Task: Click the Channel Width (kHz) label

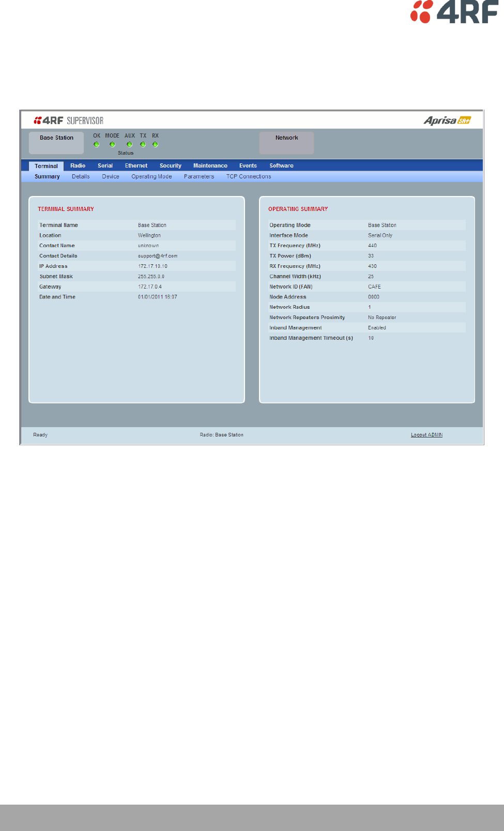Action: [295, 277]
